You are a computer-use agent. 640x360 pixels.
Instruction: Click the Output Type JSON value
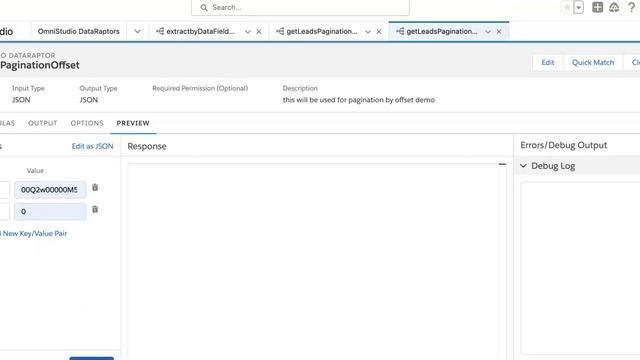point(89,100)
